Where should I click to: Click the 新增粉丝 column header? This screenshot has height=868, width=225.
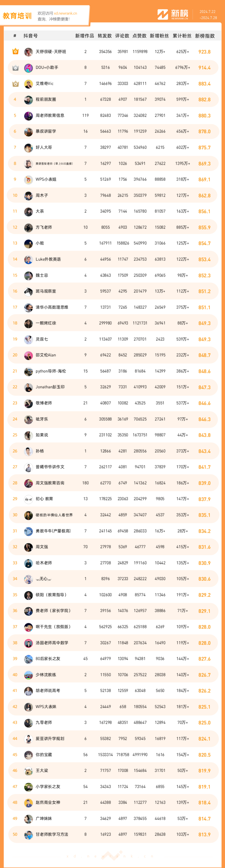pyautogui.click(x=159, y=36)
